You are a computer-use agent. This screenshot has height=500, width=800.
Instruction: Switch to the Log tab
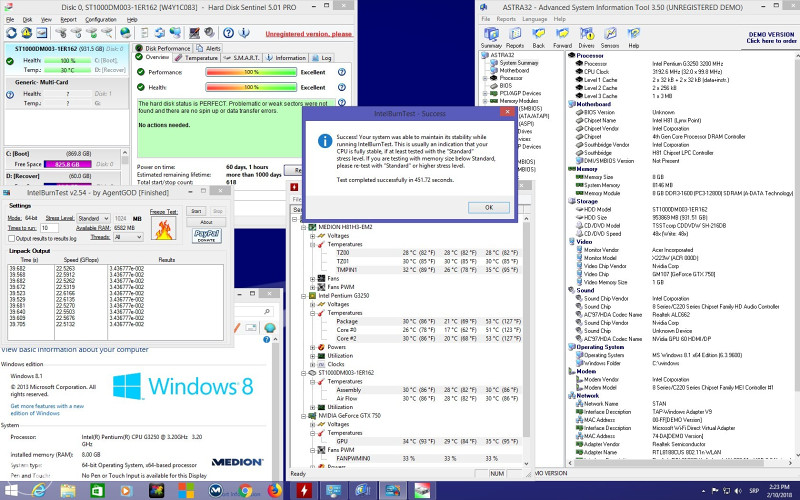(x=322, y=58)
